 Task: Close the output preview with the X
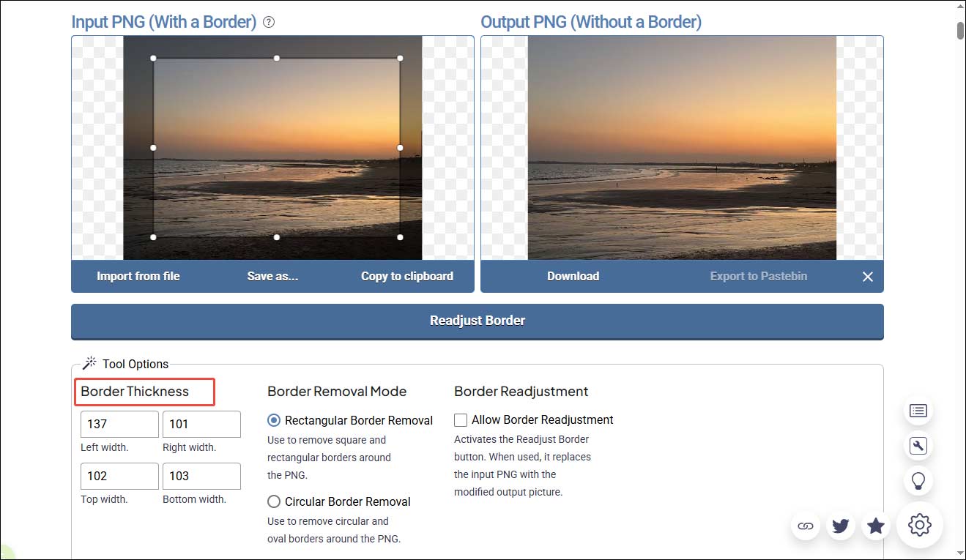pyautogui.click(x=867, y=277)
